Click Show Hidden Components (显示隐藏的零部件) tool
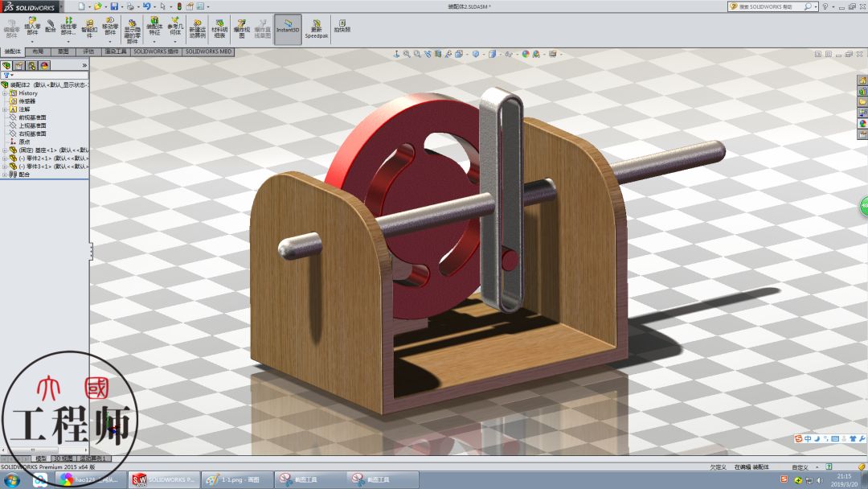 coord(133,31)
